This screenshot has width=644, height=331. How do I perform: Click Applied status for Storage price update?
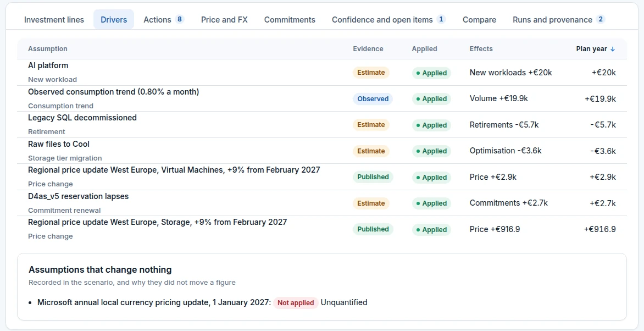pyautogui.click(x=431, y=229)
